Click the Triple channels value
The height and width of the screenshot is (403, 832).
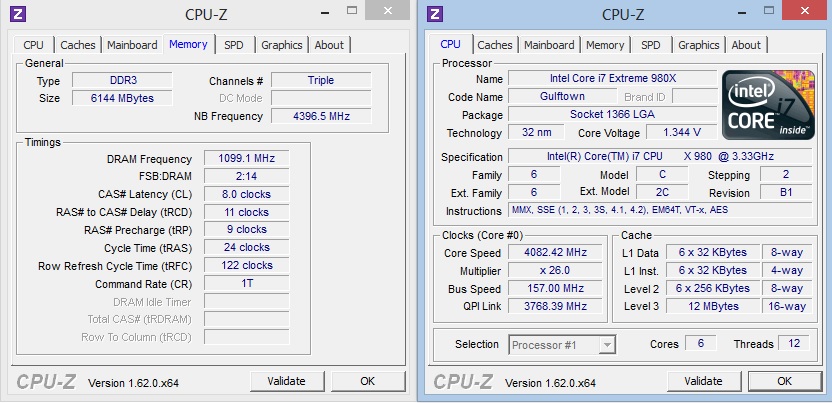tap(321, 81)
